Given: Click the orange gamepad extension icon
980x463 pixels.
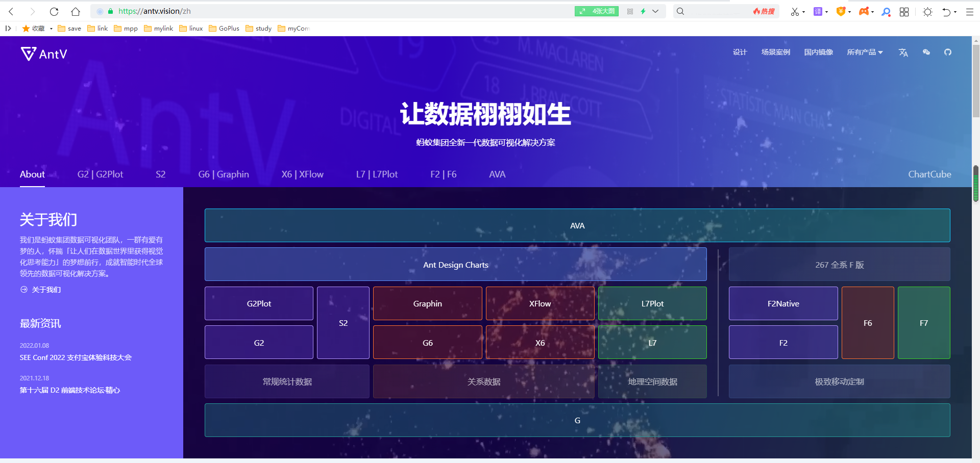Looking at the screenshot, I should [864, 11].
